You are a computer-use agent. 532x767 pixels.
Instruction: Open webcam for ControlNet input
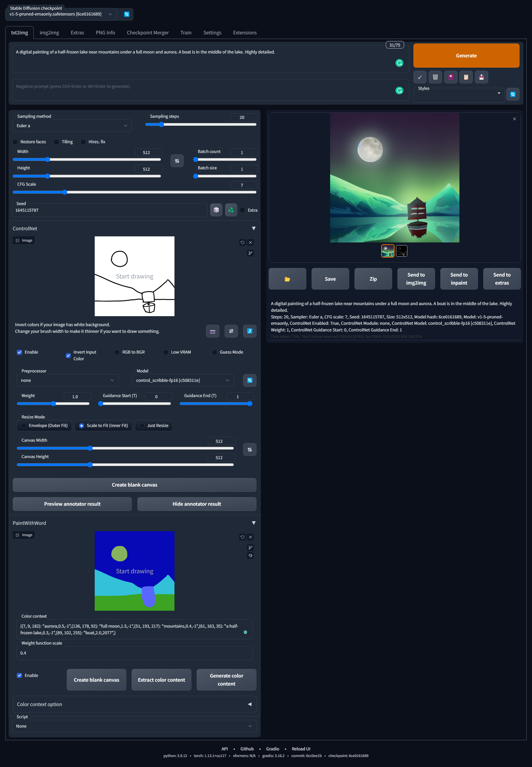[212, 331]
